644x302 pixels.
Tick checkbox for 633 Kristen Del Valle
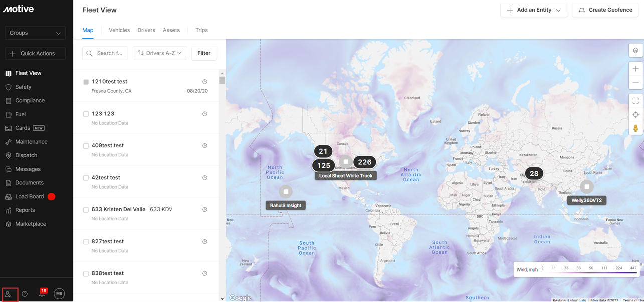[86, 210]
